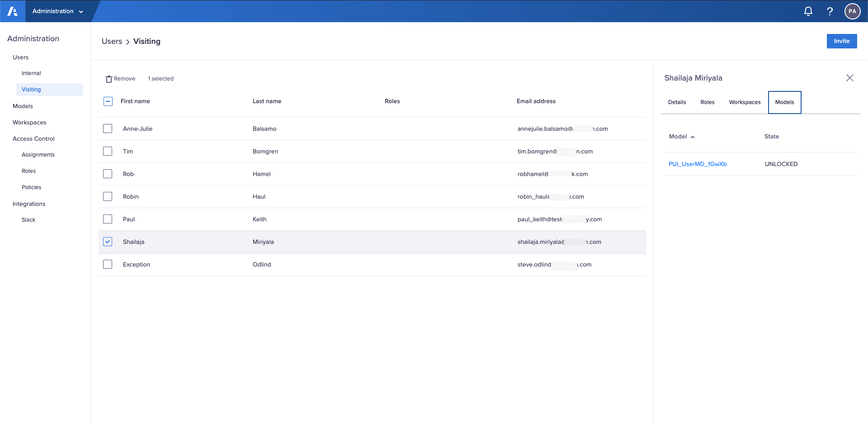Click the select-all header checkbox
Viewport: 868px width, 424px height.
pos(108,101)
